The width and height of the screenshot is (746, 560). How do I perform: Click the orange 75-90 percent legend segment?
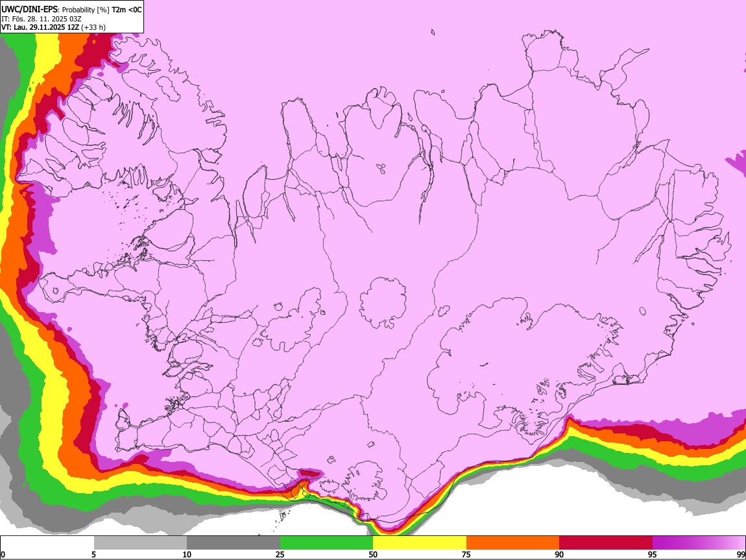point(512,543)
